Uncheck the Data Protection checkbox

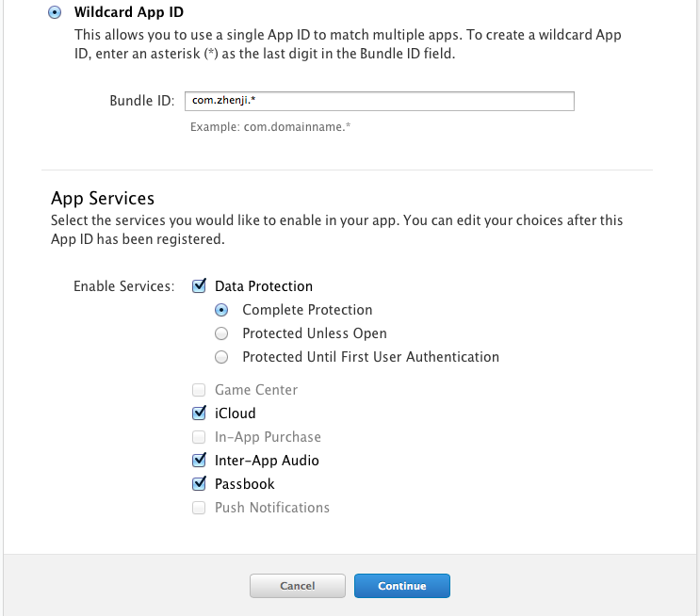199,285
